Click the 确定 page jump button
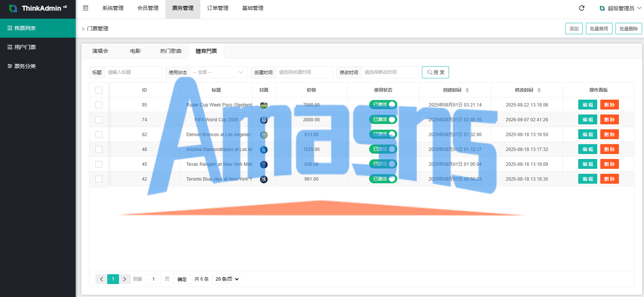 [x=182, y=279]
